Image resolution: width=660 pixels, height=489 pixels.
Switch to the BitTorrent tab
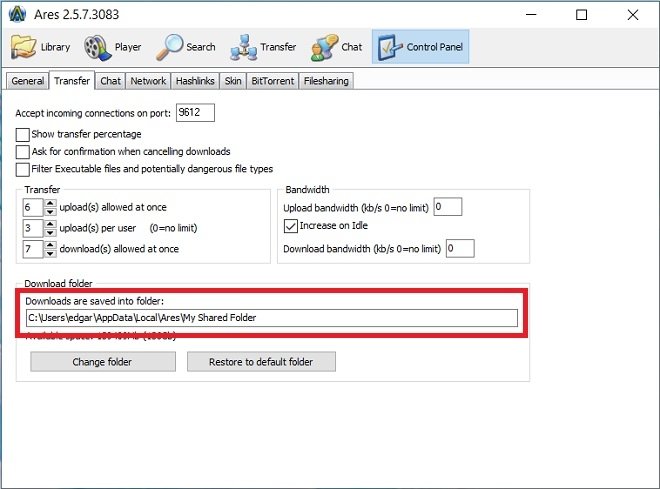(272, 81)
